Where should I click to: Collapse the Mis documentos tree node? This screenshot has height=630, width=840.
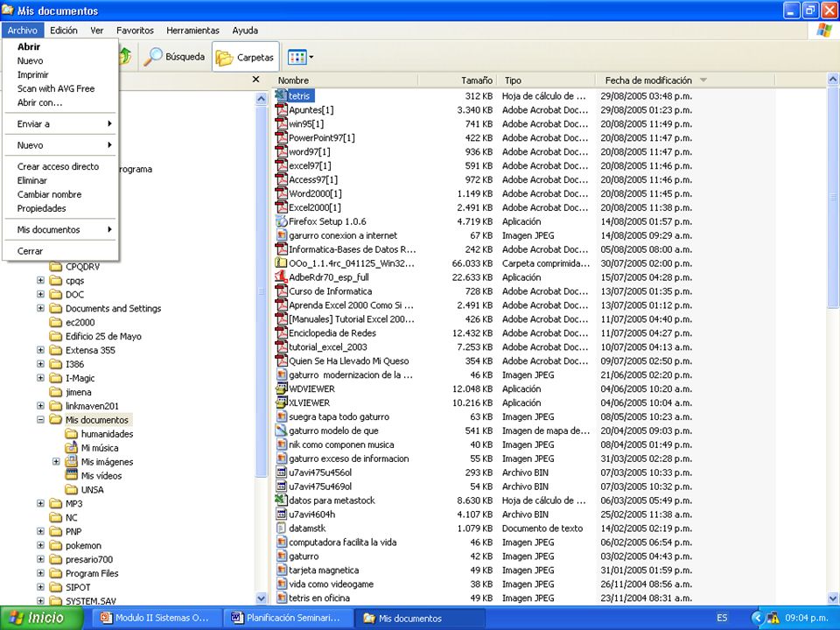[x=40, y=419]
